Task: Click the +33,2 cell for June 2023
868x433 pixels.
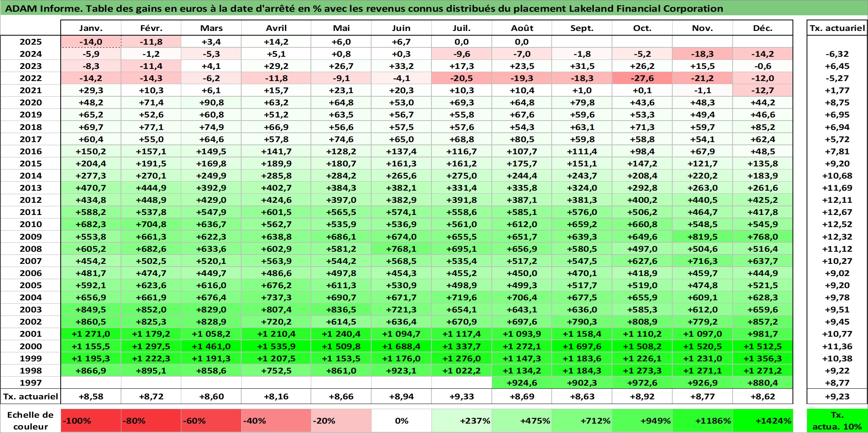Action: [401, 66]
